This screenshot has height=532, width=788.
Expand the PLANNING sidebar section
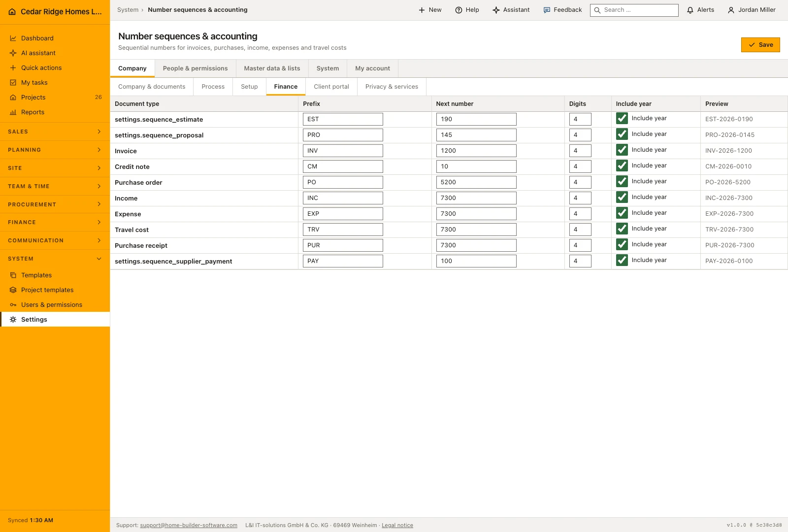(x=55, y=150)
